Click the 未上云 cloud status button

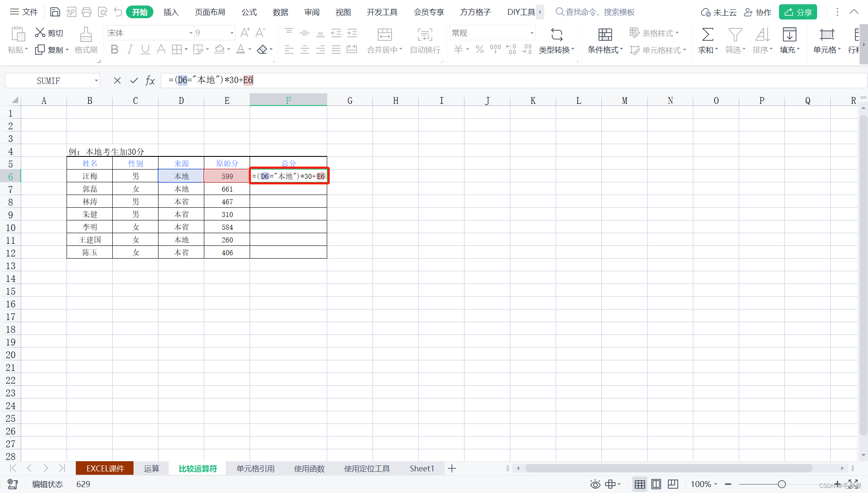[718, 12]
